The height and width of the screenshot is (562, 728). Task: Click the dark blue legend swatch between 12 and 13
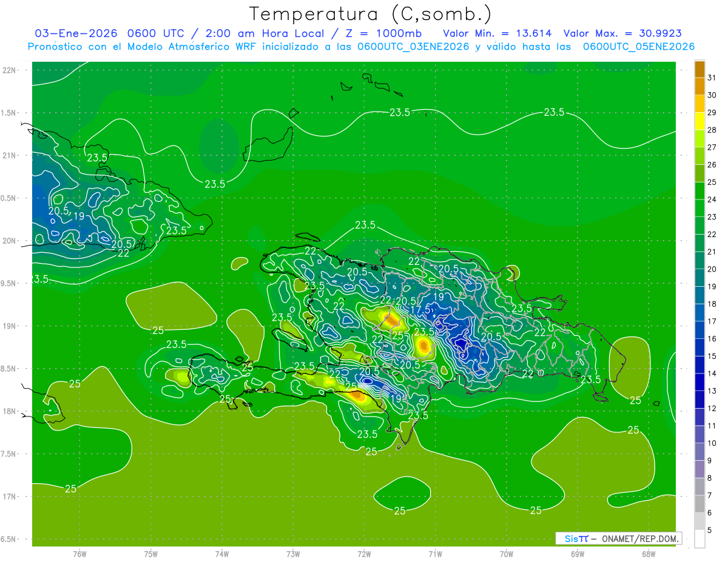click(699, 400)
